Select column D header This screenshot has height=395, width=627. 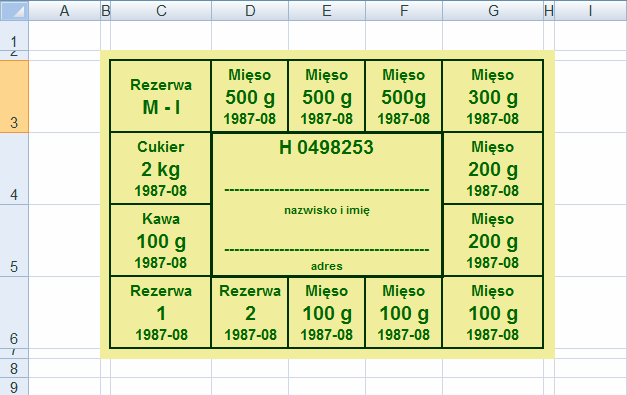point(250,10)
